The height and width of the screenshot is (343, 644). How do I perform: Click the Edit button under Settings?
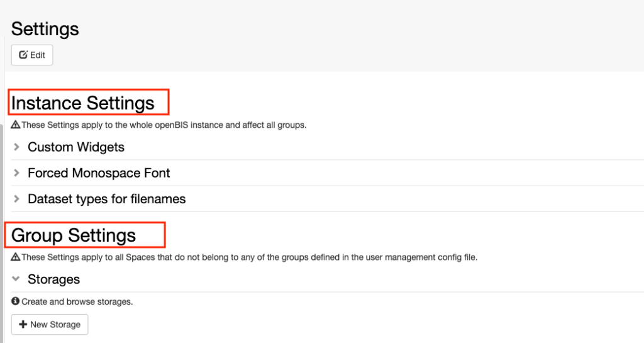32,55
